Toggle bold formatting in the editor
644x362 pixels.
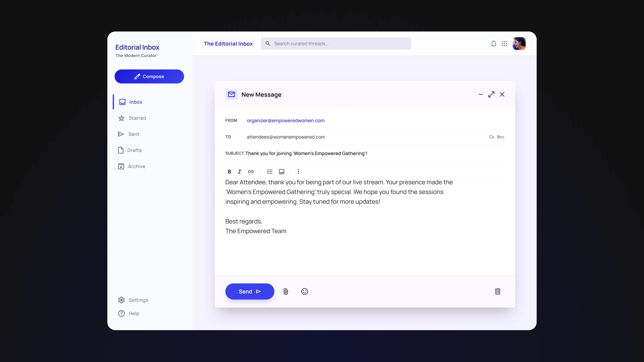[229, 172]
